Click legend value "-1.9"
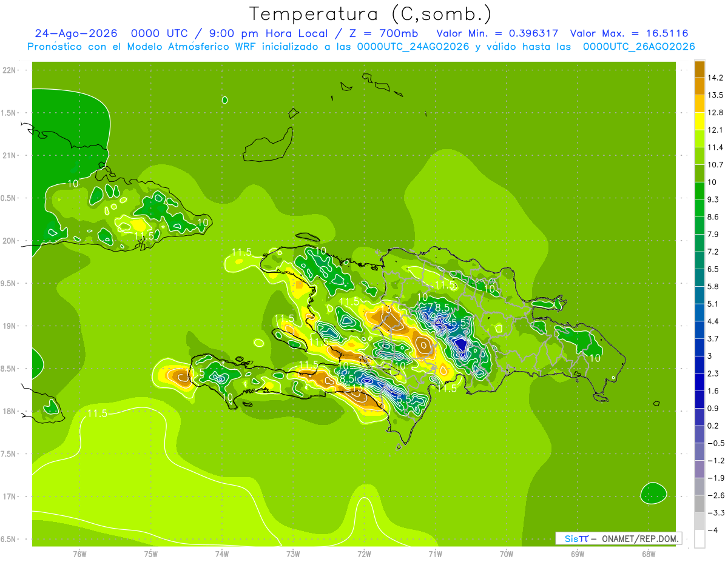This screenshot has width=728, height=562. click(x=716, y=478)
